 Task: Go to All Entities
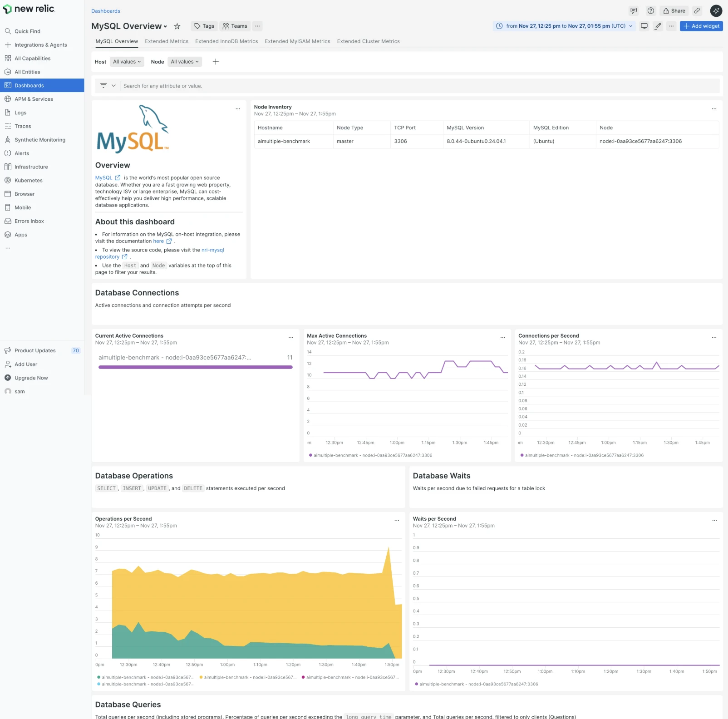pyautogui.click(x=27, y=72)
